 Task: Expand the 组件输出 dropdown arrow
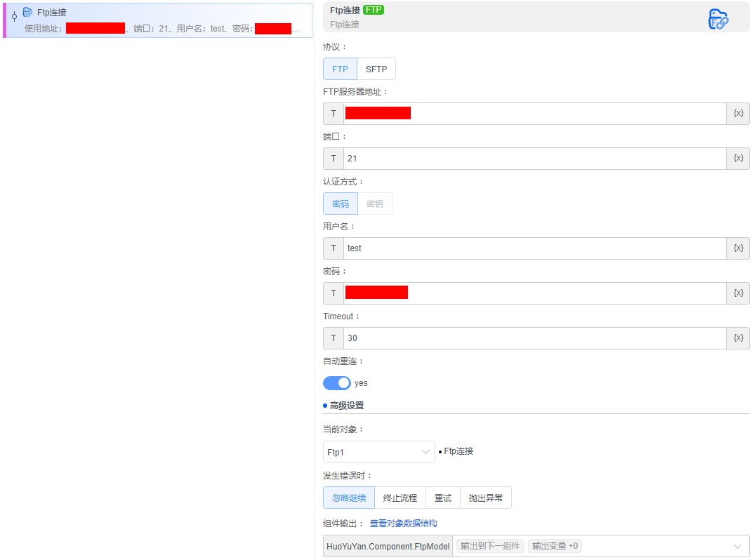click(x=737, y=546)
